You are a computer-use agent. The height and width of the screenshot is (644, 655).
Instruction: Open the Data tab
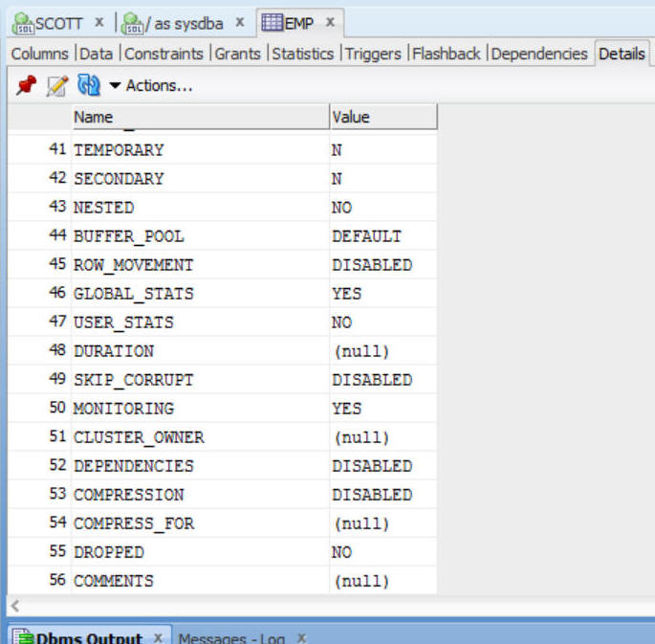pyautogui.click(x=96, y=54)
